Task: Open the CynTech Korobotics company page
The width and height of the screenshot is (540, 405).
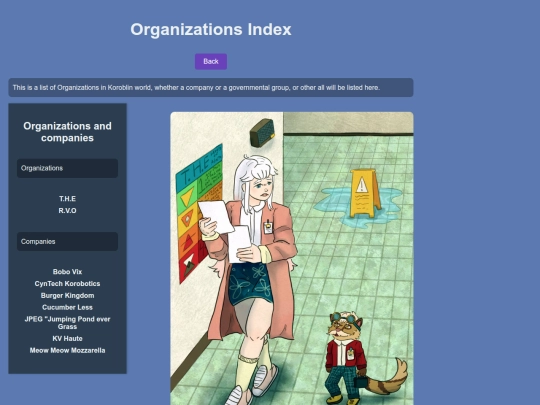Action: (x=68, y=283)
